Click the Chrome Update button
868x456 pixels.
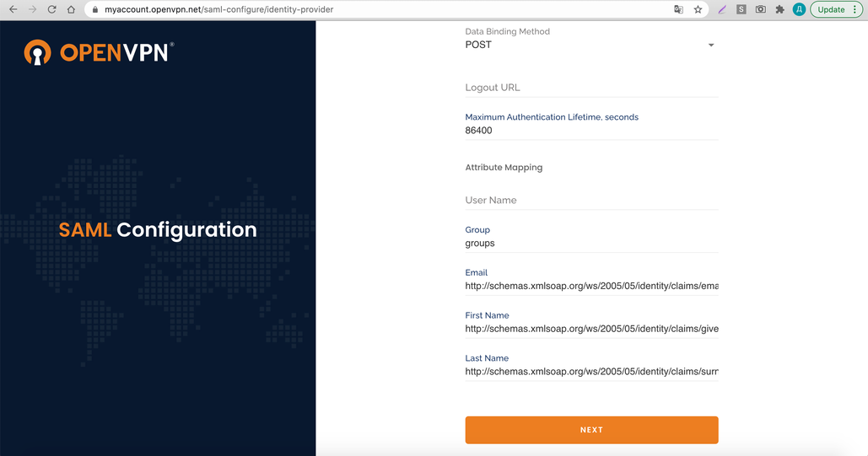click(837, 9)
